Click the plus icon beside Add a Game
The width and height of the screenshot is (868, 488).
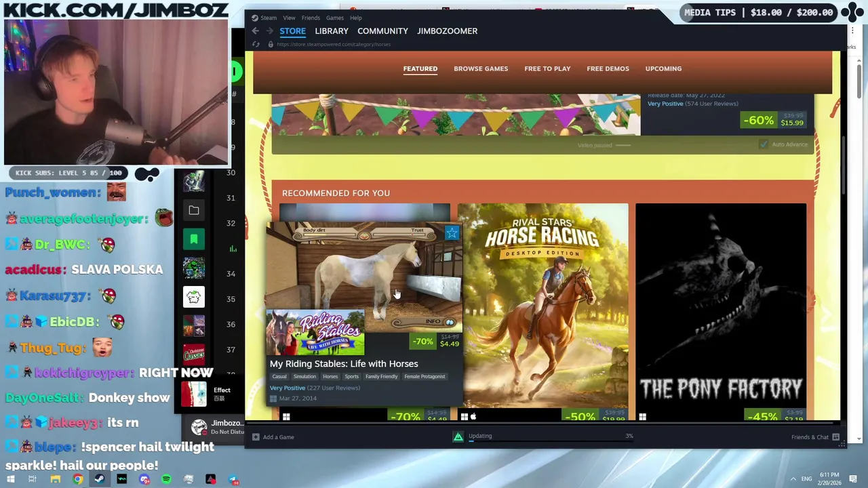(x=256, y=437)
